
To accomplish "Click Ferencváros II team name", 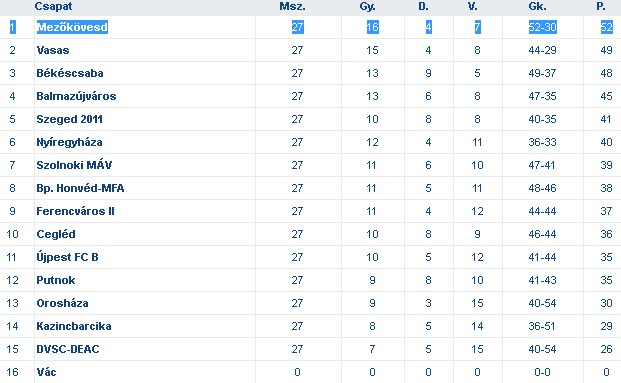I will click(75, 211).
